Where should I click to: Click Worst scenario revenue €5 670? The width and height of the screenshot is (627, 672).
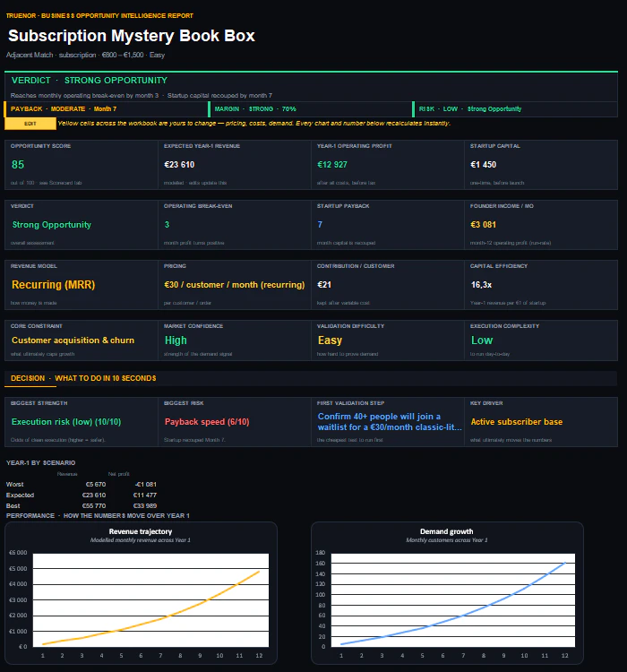[96, 484]
